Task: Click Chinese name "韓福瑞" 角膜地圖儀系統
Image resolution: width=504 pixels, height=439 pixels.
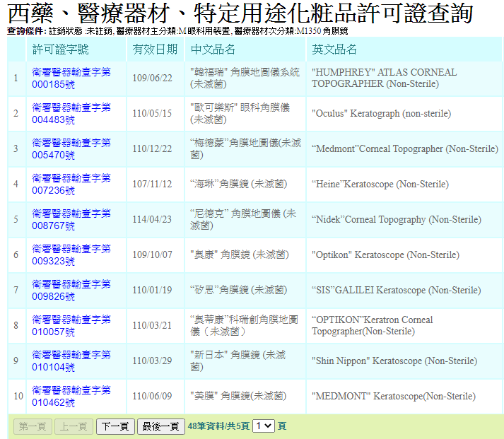Action: coord(245,78)
